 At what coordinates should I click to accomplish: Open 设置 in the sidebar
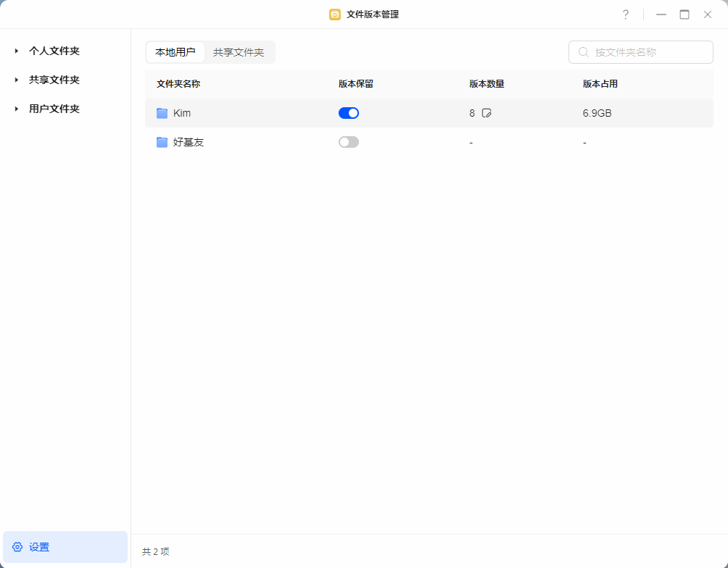65,547
